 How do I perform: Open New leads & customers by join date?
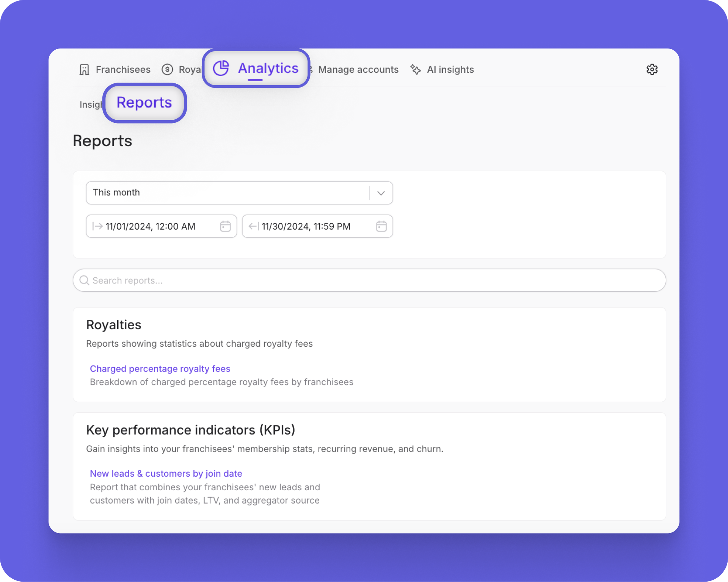[x=166, y=474]
